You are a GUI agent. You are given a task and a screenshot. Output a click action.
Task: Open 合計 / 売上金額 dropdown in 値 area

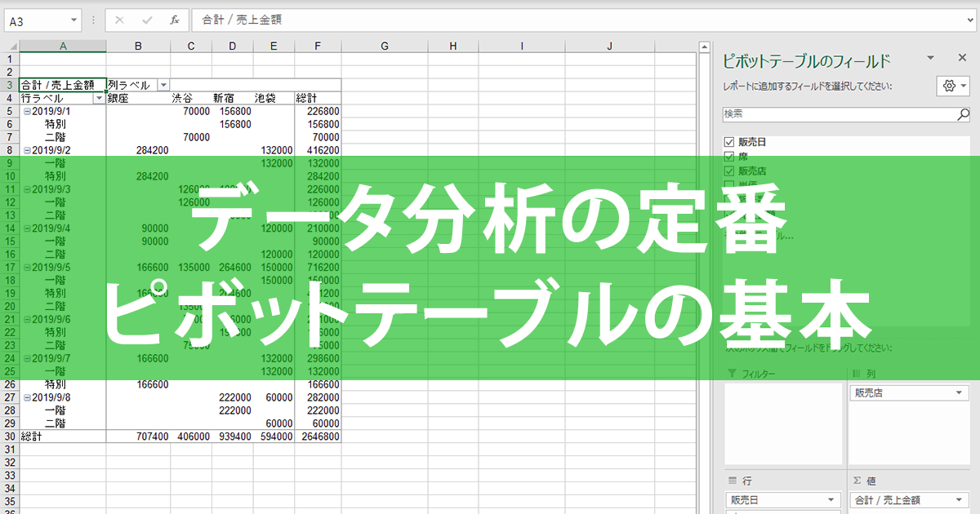(959, 500)
